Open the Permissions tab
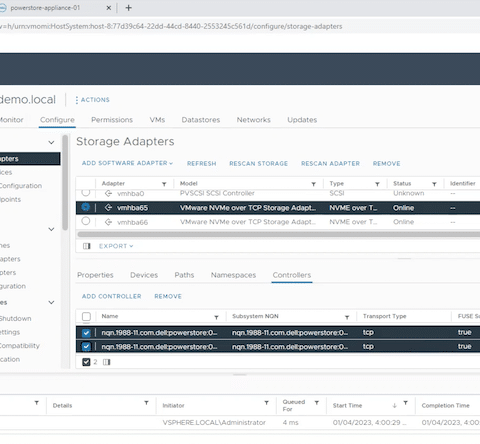The image size is (480, 444). click(112, 120)
